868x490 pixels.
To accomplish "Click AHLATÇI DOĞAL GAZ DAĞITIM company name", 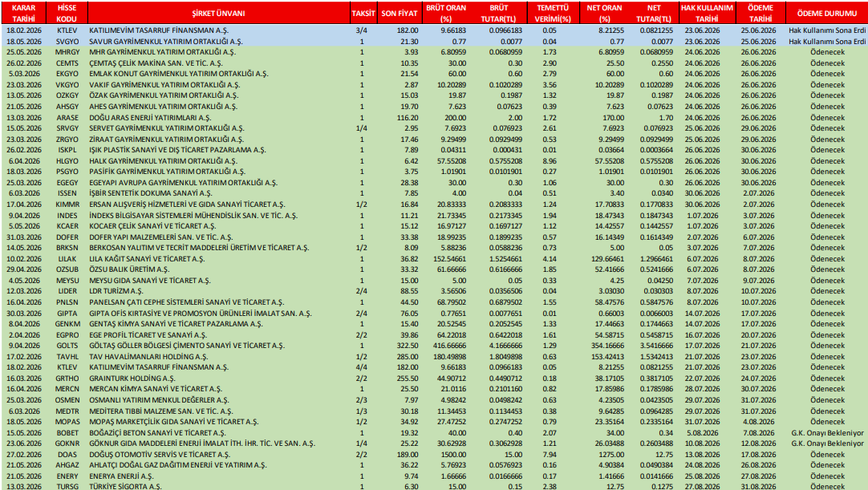I will pos(178,465).
